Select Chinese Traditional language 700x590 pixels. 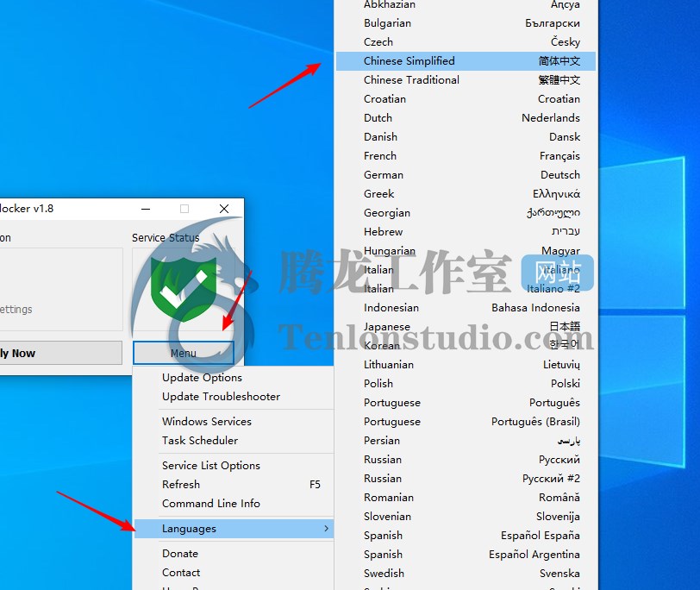[466, 80]
